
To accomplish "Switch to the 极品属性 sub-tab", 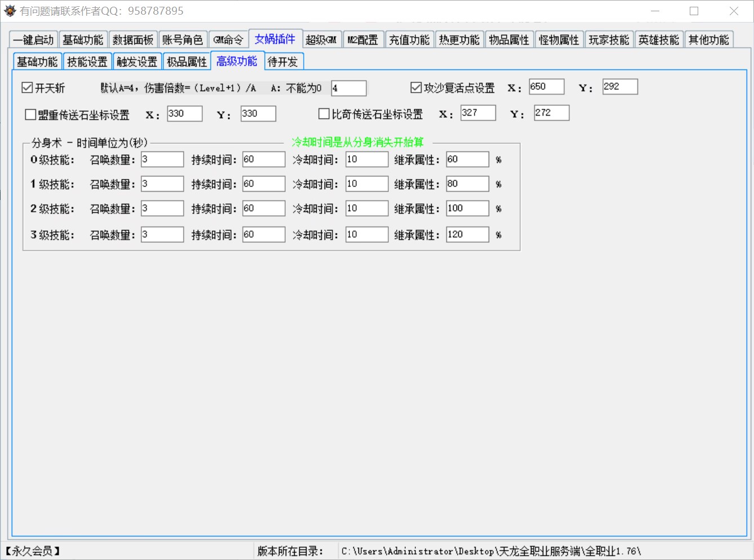I will click(187, 61).
